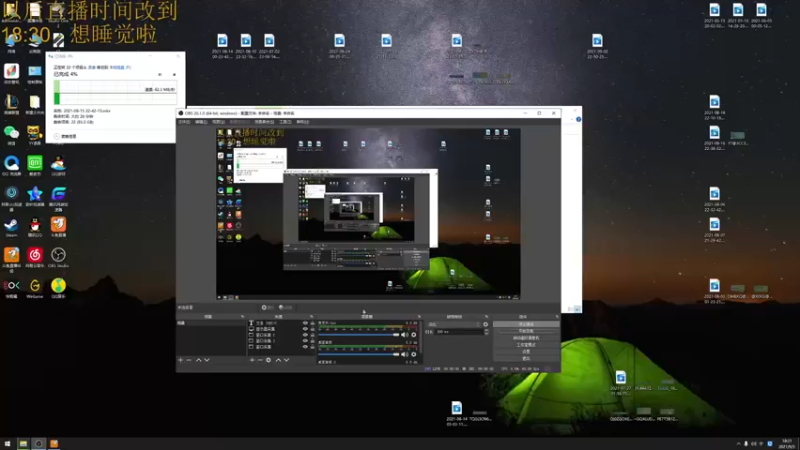Mute the second audio mixer channel

405,354
